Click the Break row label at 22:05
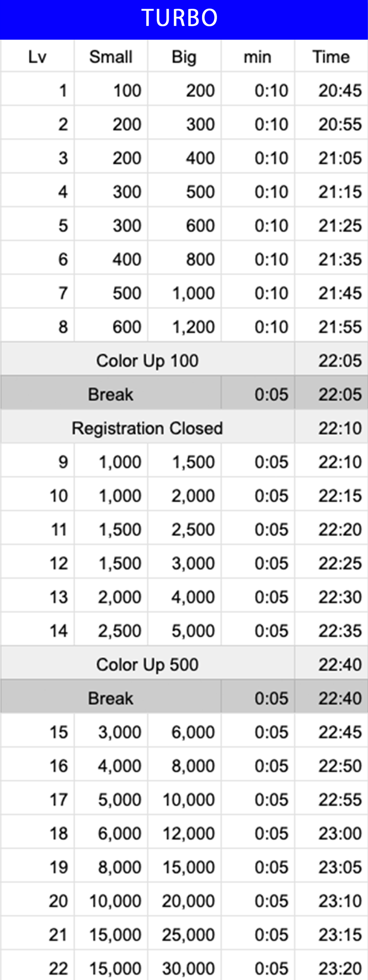368x980 pixels. click(x=111, y=394)
